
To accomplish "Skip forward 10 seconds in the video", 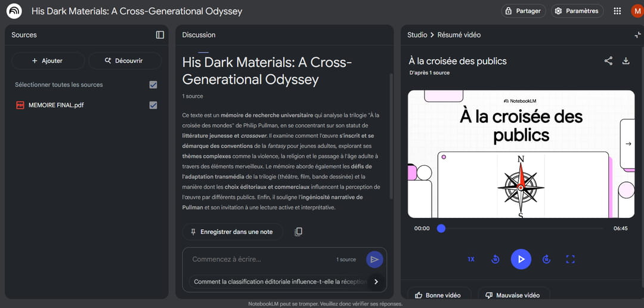I will coord(546,259).
